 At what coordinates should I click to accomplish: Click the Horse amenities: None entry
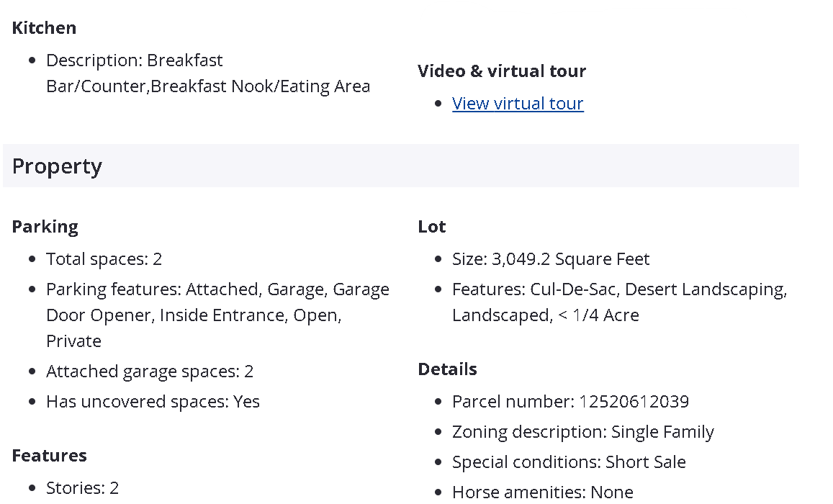point(542,492)
